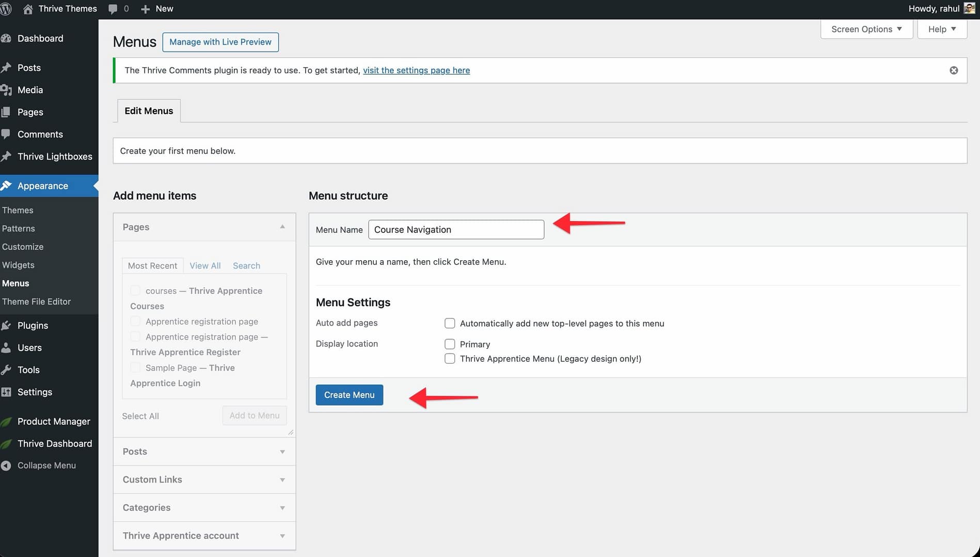
Task: Click the rahul user avatar icon
Action: point(969,9)
